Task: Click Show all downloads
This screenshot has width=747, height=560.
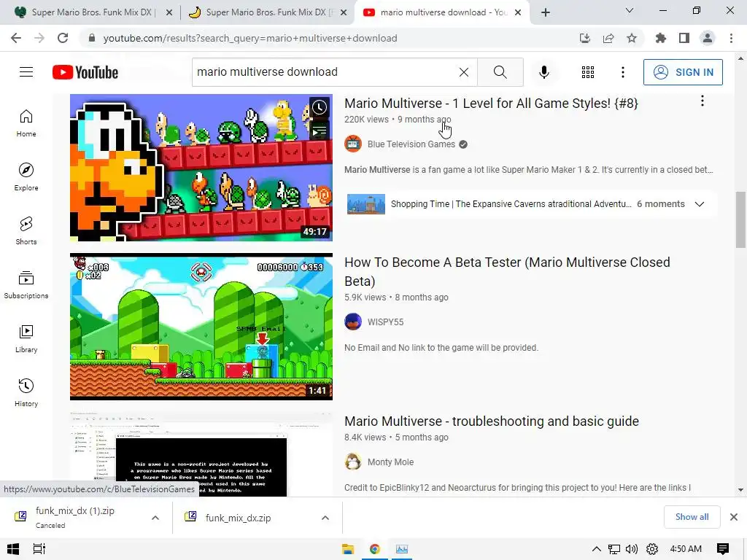Action: tap(692, 517)
